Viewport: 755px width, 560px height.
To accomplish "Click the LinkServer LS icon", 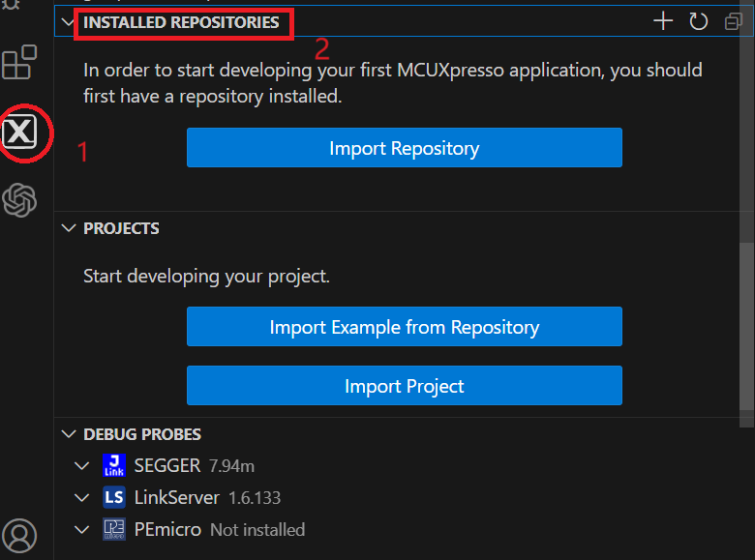I will click(x=113, y=498).
